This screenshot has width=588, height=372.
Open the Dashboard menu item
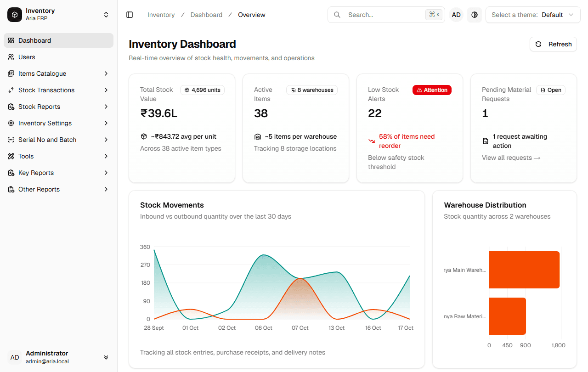point(58,40)
